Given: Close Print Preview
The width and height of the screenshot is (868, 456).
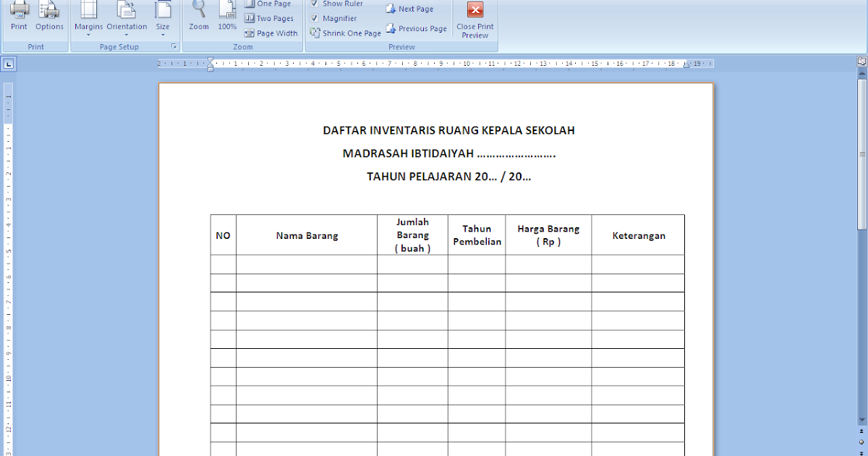Looking at the screenshot, I should (475, 20).
